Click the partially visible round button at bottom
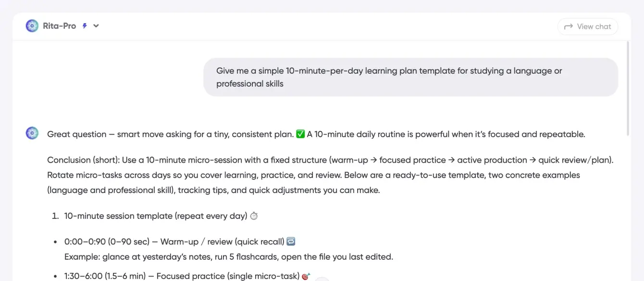 click(322, 279)
